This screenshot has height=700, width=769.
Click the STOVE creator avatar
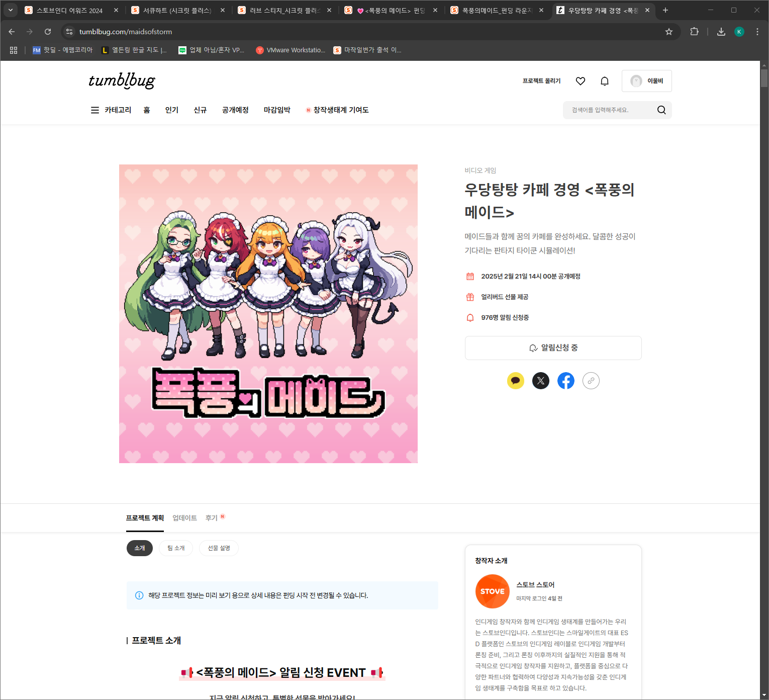pyautogui.click(x=493, y=591)
